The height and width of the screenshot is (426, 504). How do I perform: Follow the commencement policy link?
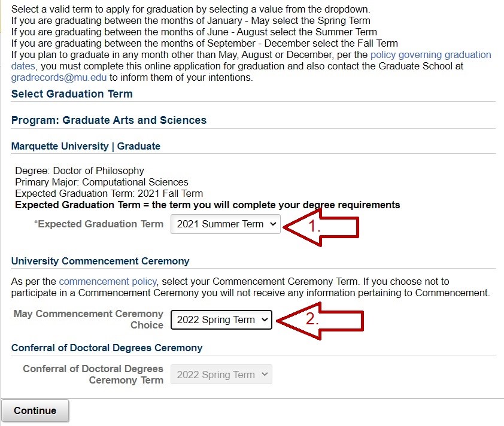[x=108, y=281]
